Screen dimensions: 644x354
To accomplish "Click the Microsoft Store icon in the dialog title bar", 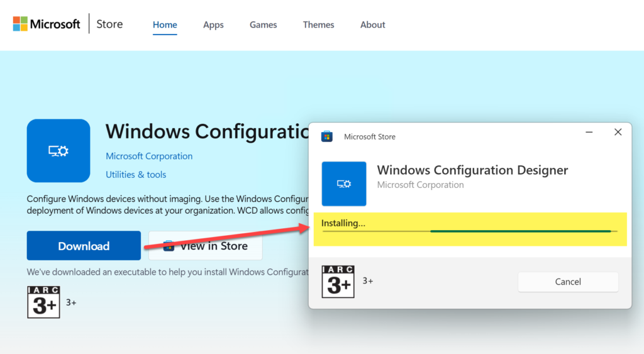I will coord(327,136).
